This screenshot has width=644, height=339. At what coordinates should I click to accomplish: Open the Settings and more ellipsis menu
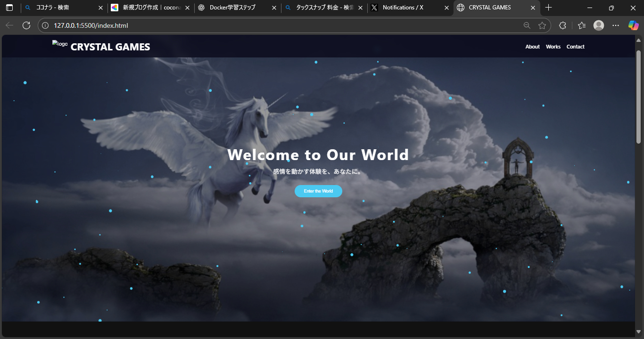click(x=615, y=25)
